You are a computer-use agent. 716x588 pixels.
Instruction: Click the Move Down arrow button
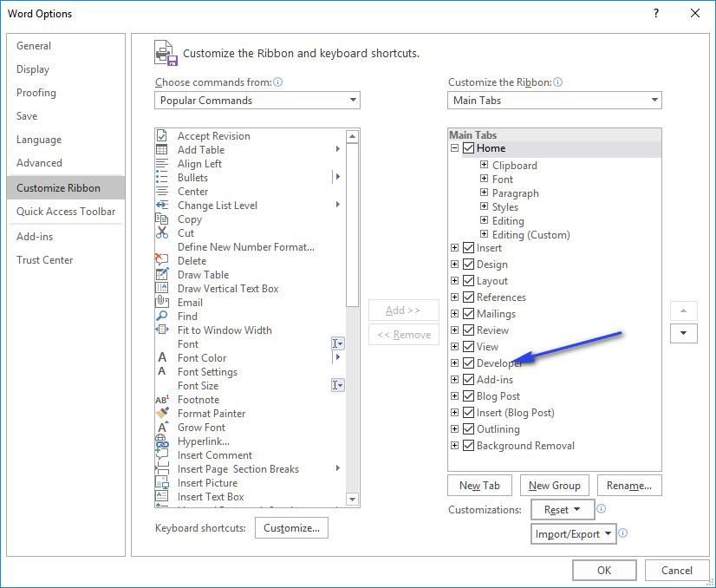[x=684, y=333]
